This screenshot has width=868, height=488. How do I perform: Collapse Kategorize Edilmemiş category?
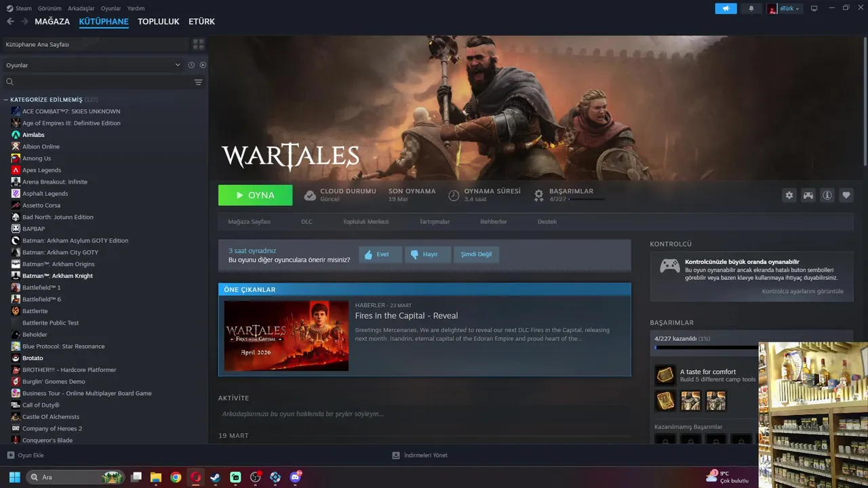5,100
